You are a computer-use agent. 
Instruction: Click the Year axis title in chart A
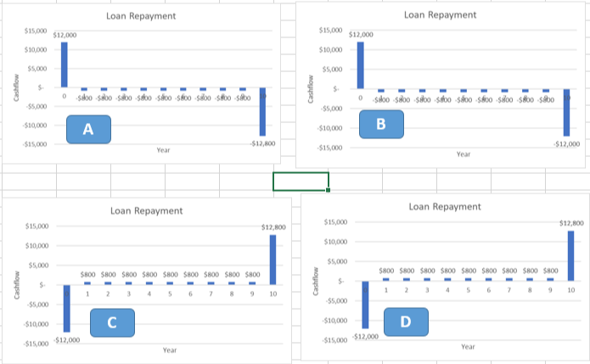pos(163,150)
